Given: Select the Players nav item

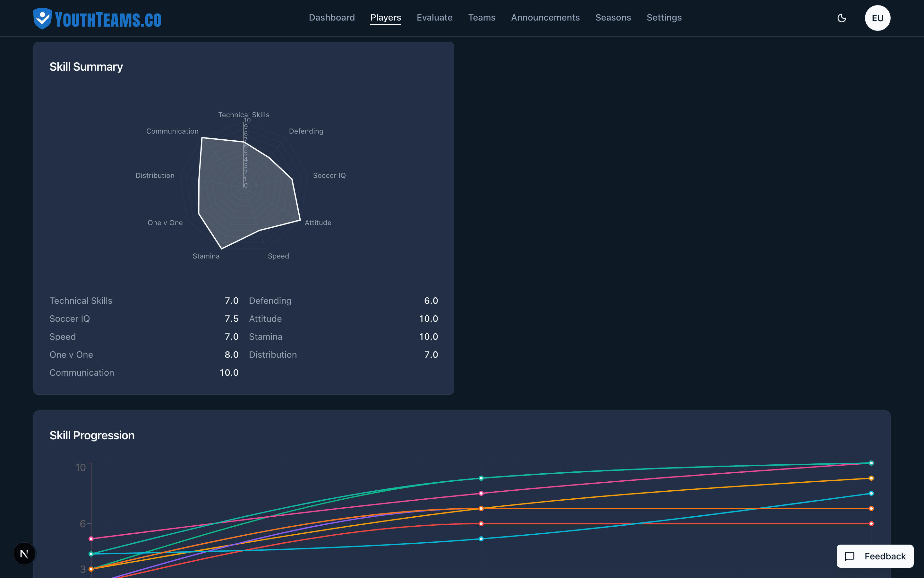Looking at the screenshot, I should tap(386, 18).
